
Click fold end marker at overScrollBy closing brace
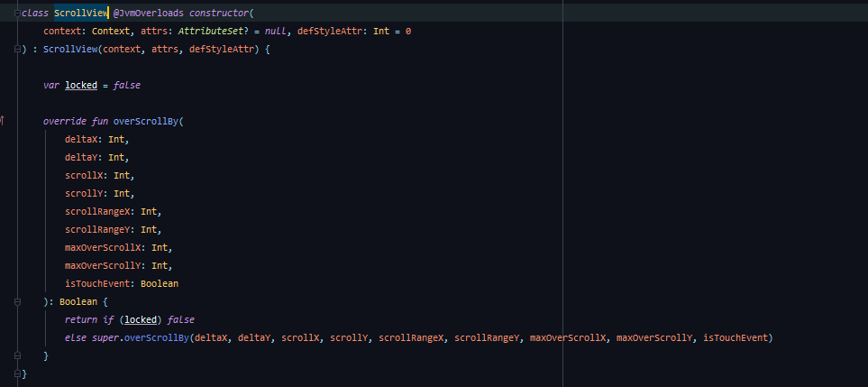(x=18, y=356)
